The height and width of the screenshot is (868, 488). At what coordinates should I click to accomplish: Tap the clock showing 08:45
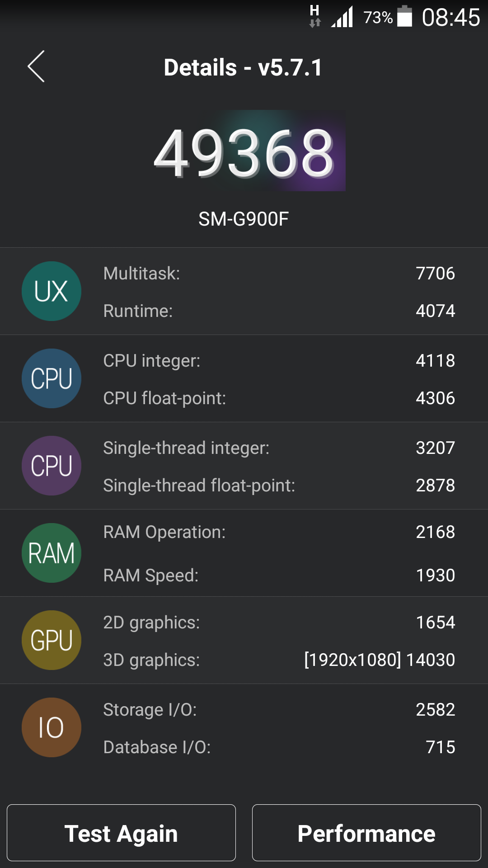[x=450, y=18]
